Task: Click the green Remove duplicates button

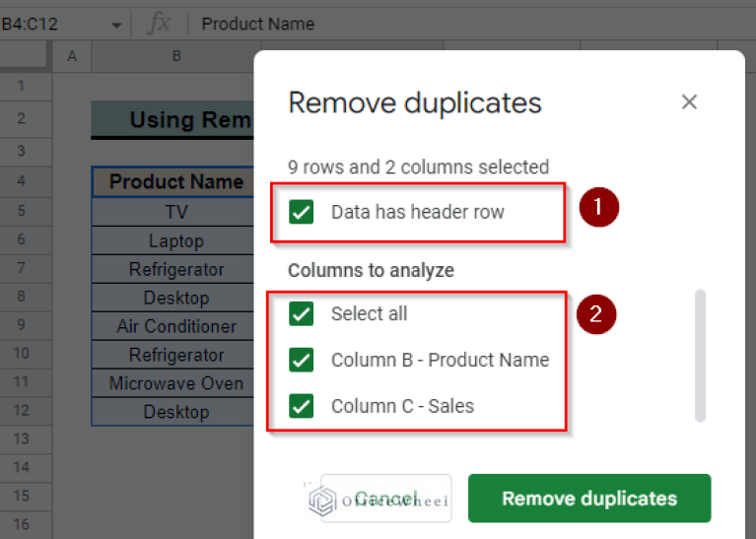Action: (x=588, y=498)
